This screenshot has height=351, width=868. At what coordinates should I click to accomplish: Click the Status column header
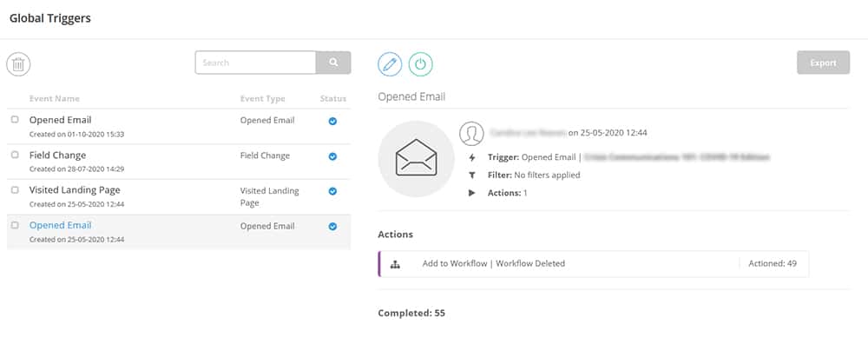332,98
